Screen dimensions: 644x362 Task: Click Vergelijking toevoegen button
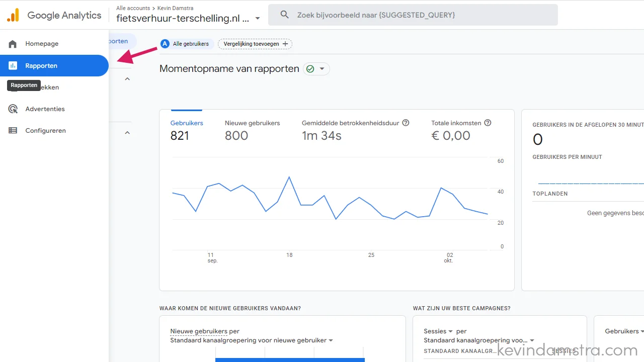click(x=255, y=44)
